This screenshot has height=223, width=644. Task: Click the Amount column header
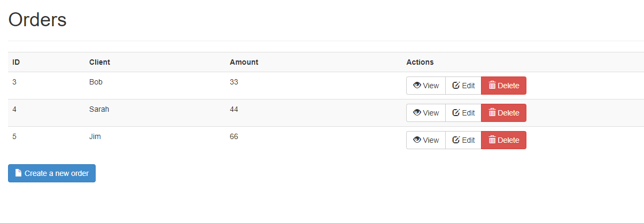(244, 62)
